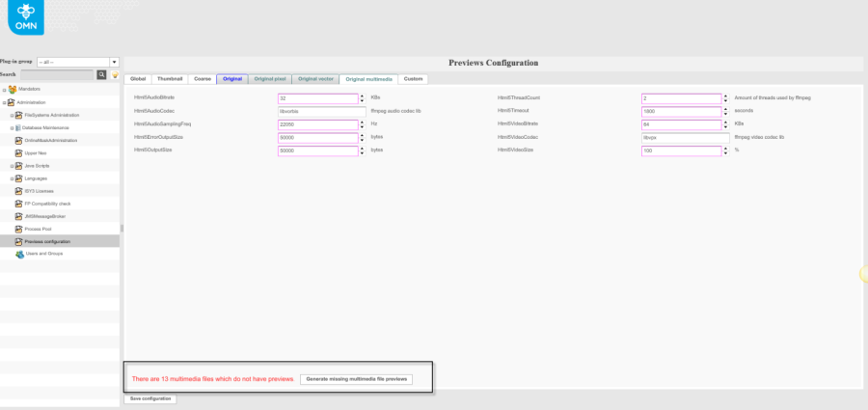
Task: Expand the Database Maintenance node
Action: [x=12, y=128]
